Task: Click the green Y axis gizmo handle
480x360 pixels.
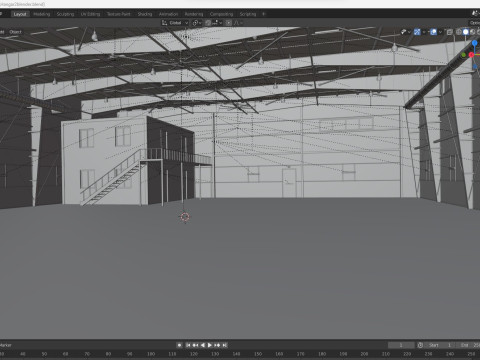Action: 464,55
